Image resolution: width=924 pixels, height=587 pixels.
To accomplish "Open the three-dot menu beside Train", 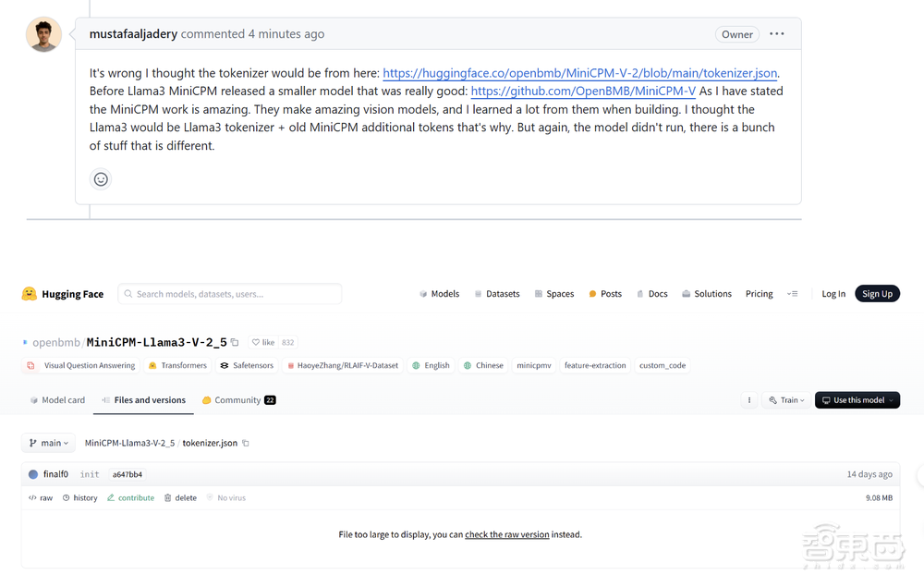I will point(749,400).
